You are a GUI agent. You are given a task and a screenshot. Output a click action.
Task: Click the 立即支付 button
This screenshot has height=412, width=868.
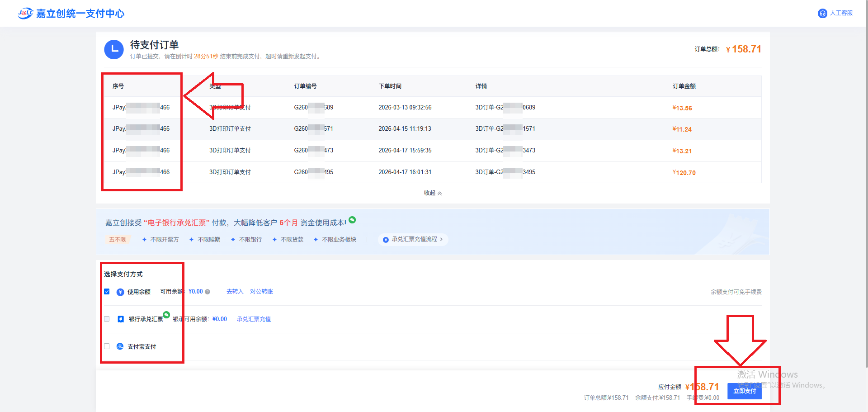point(744,391)
